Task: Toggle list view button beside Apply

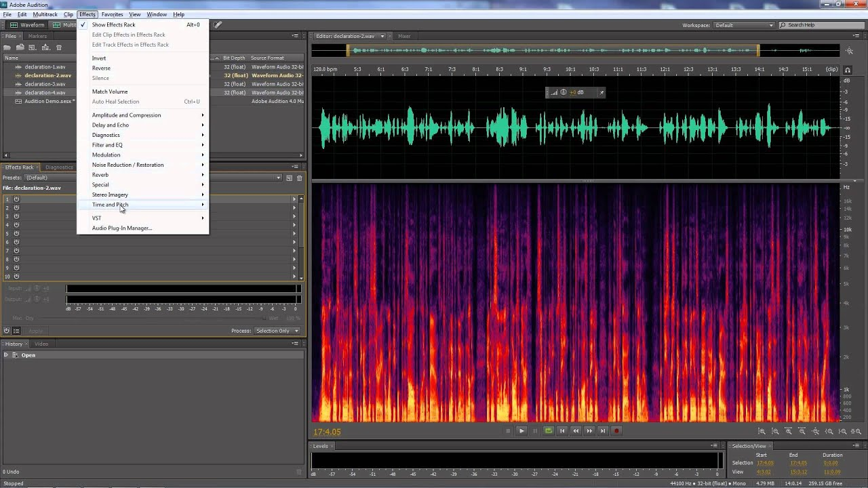Action: (x=16, y=331)
